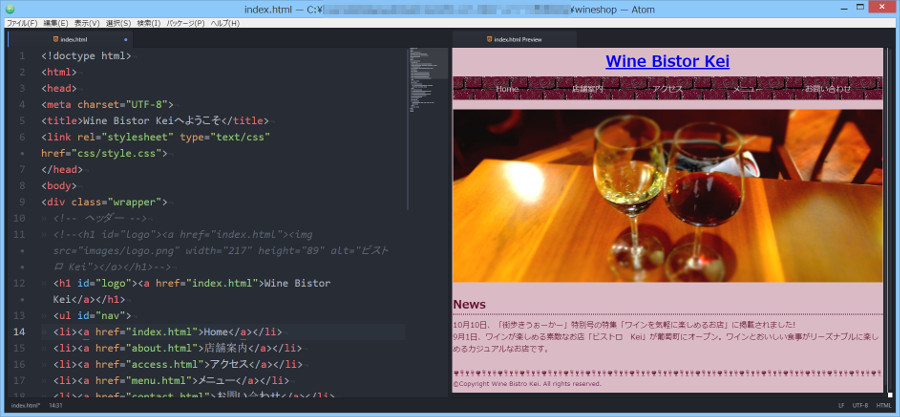Viewport: 900px width, 417px height.
Task: Open the パッケージ(P) menu
Action: 185,22
